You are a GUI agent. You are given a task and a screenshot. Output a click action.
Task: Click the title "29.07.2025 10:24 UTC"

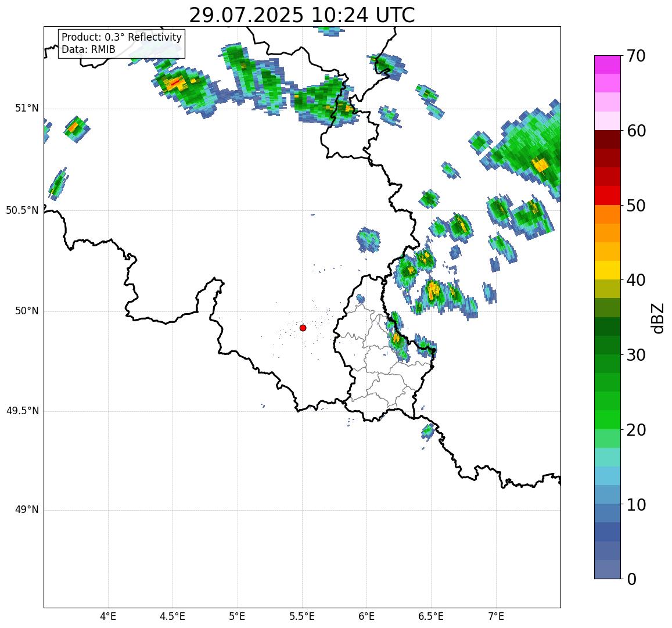click(x=302, y=16)
